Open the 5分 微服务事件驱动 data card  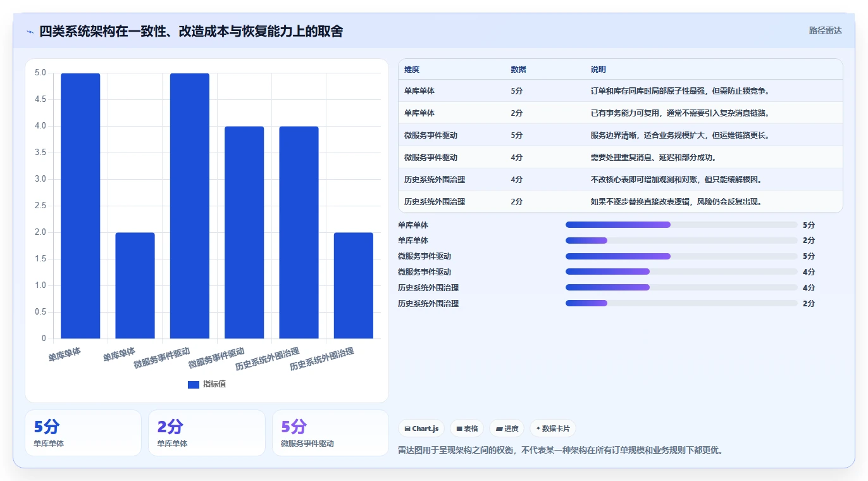(330, 433)
